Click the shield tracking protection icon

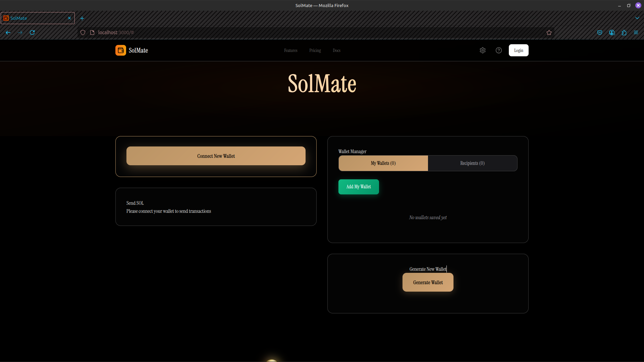83,33
